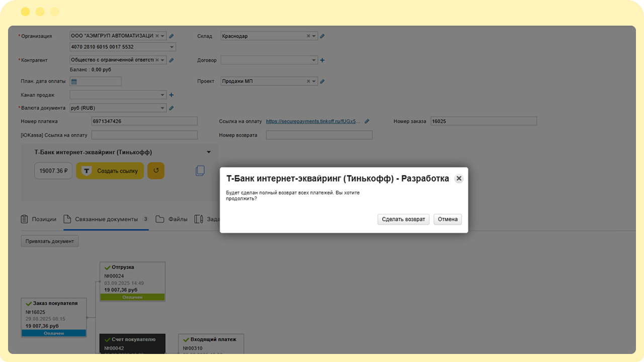Image resolution: width=644 pixels, height=362 pixels.
Task: Edit Контрагент with its pencil icon
Action: tap(171, 60)
